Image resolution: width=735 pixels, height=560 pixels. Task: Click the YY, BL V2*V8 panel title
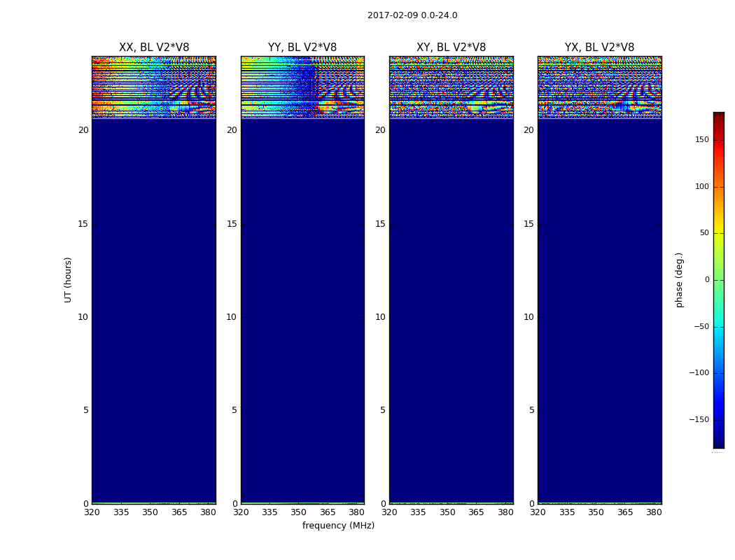coord(302,48)
